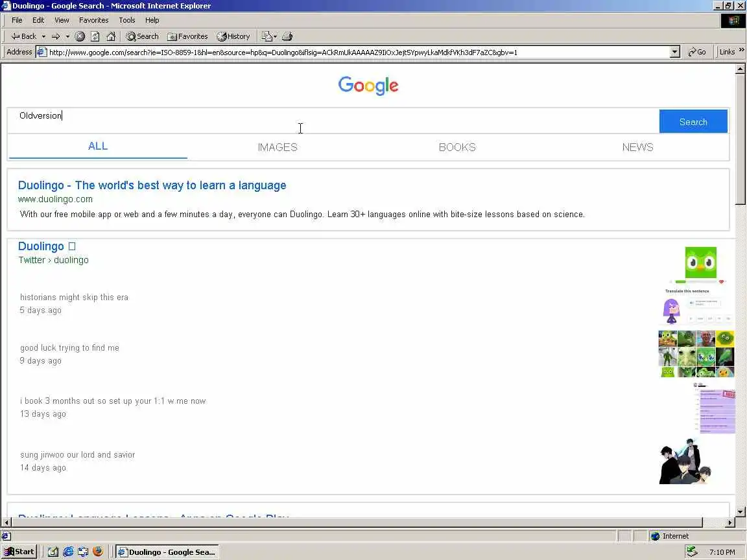Click the Mail toolbar icon
The image size is (747, 560).
(267, 36)
